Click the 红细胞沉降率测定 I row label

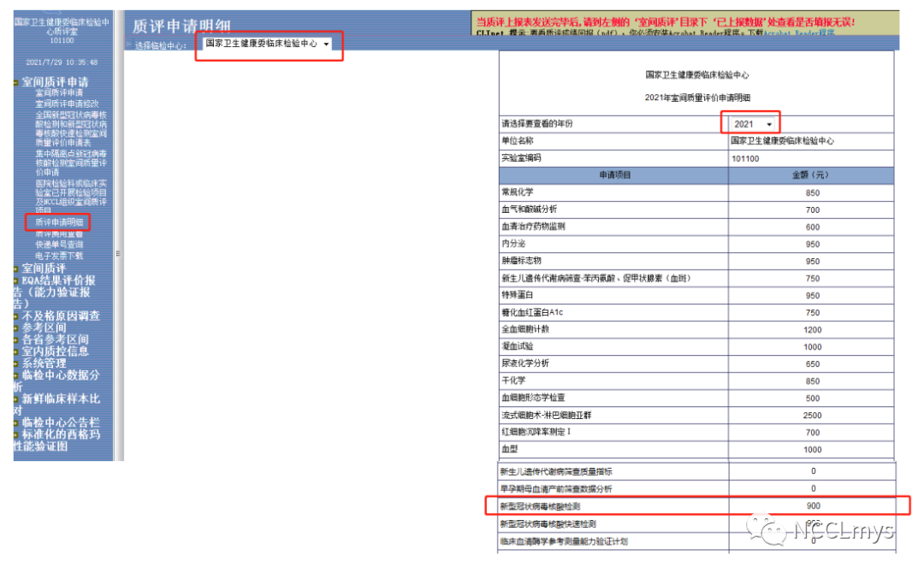(536, 432)
